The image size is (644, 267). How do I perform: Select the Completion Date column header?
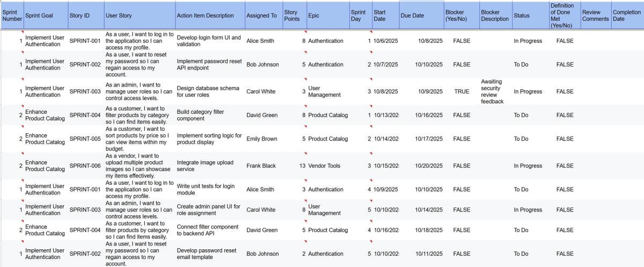(627, 16)
